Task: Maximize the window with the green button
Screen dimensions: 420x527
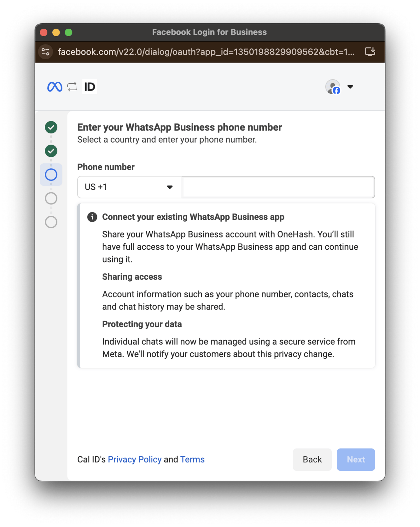Action: [68, 32]
